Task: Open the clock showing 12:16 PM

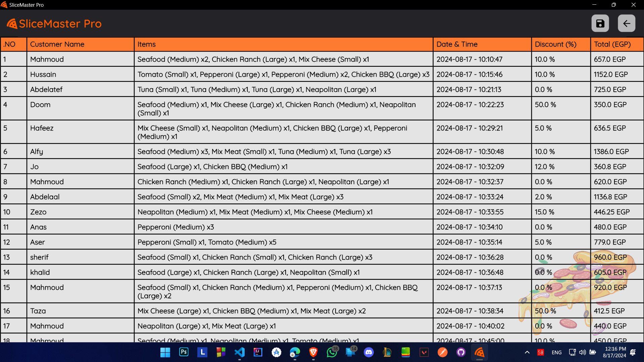Action: coord(614,352)
